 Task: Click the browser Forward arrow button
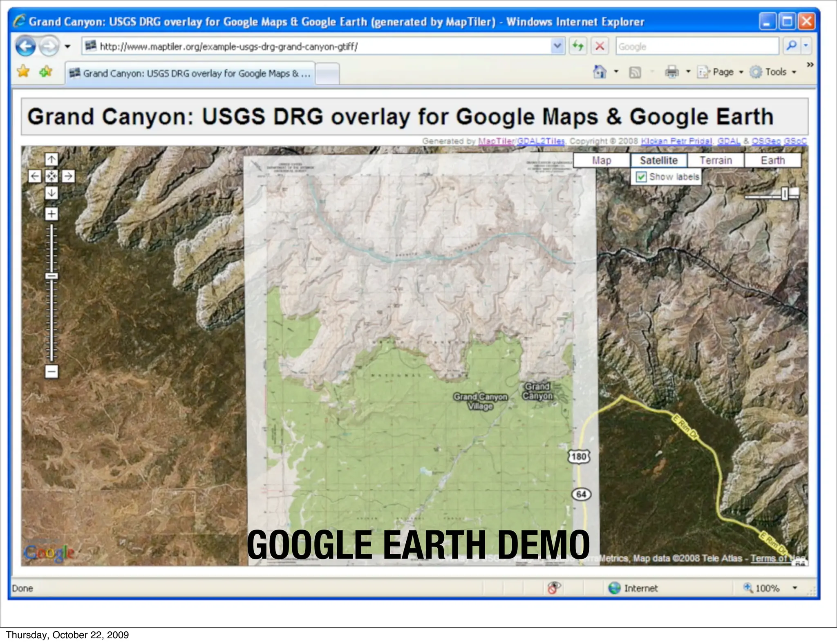pyautogui.click(x=49, y=46)
